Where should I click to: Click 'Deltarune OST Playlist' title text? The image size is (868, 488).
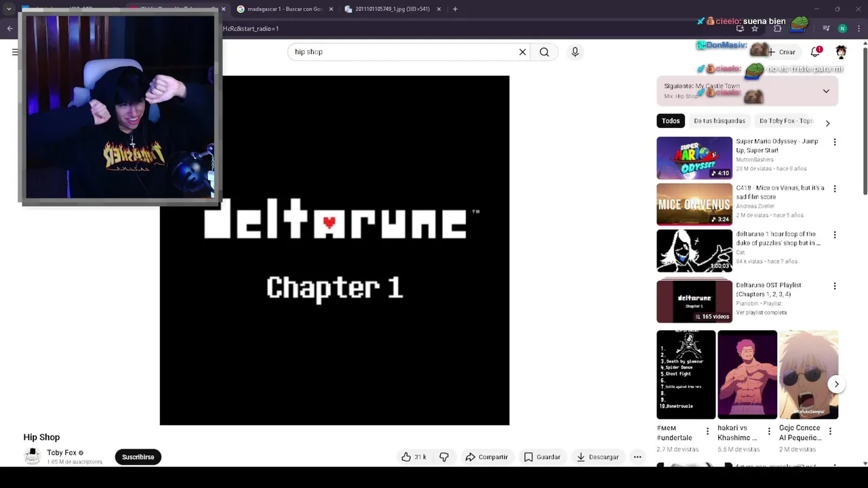click(769, 289)
